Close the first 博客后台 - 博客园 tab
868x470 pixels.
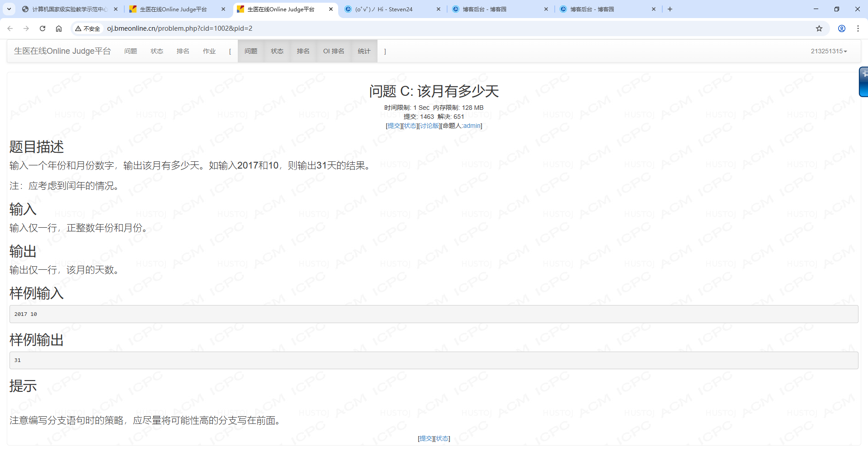[x=546, y=9]
